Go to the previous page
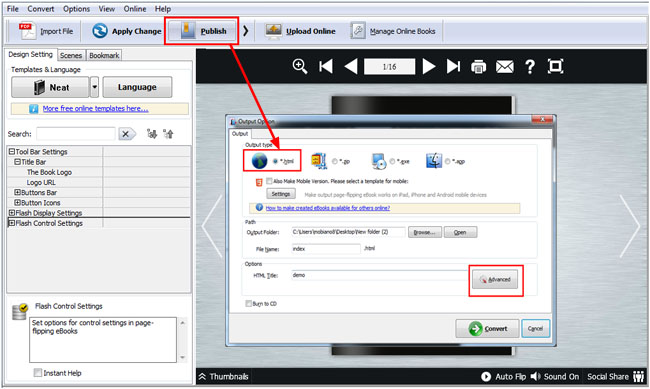This screenshot has height=389, width=650. pyautogui.click(x=351, y=66)
